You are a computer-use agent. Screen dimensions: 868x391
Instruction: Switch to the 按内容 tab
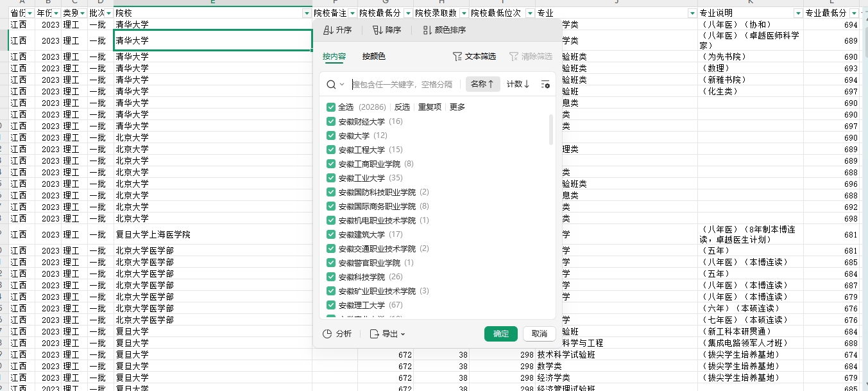coord(334,56)
